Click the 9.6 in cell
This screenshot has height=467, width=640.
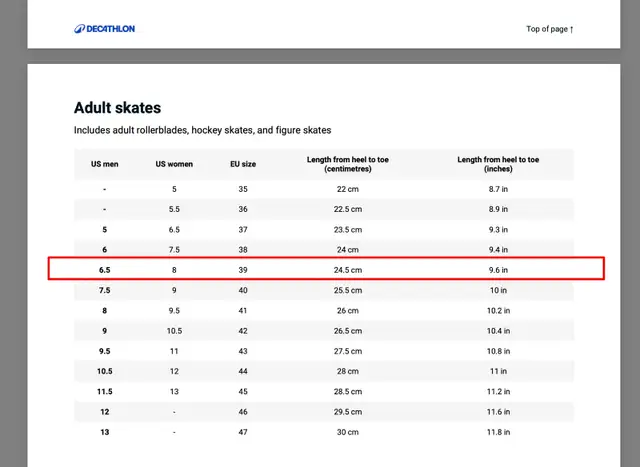pos(498,270)
